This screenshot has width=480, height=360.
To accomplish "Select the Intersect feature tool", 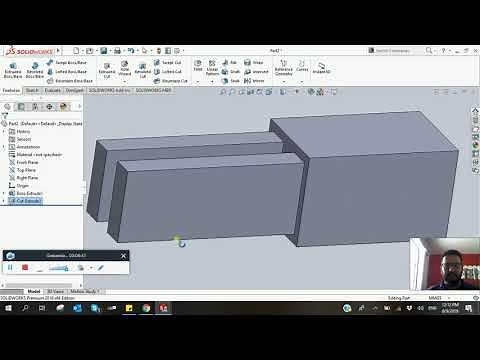I will [256, 72].
